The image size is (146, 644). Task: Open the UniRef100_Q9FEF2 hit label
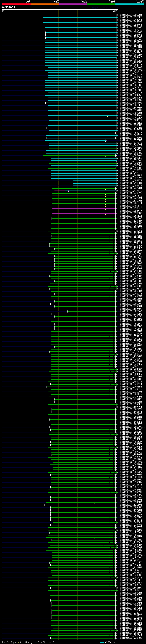[x=131, y=17]
